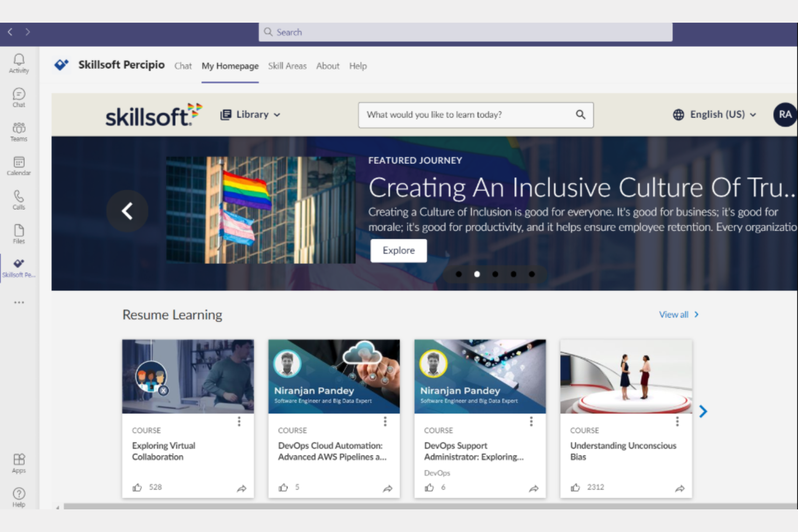Open the Files icon in sidebar
Viewport: 798px width, 532px height.
point(19,234)
